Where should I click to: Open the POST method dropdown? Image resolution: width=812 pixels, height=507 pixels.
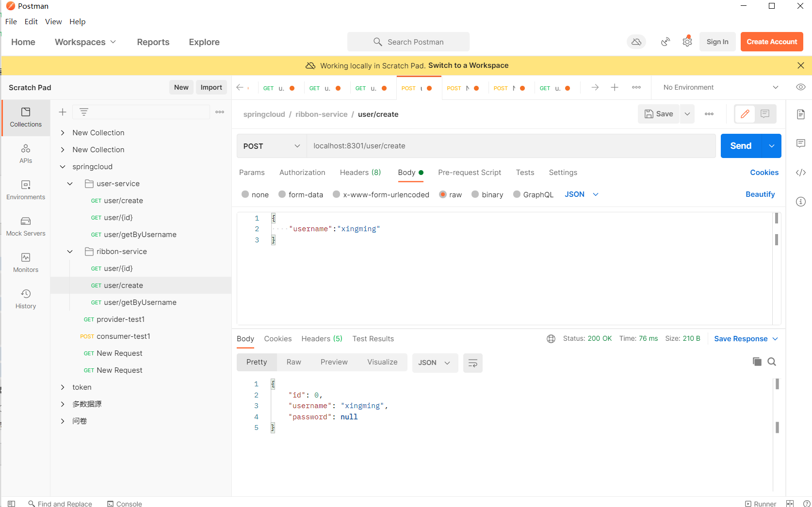pos(272,146)
